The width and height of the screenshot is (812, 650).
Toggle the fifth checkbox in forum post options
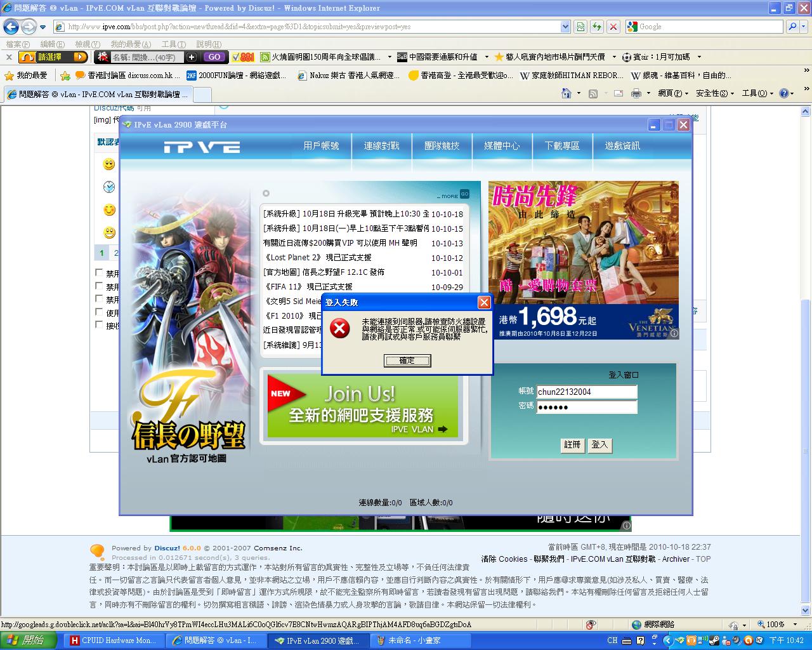pyautogui.click(x=98, y=324)
